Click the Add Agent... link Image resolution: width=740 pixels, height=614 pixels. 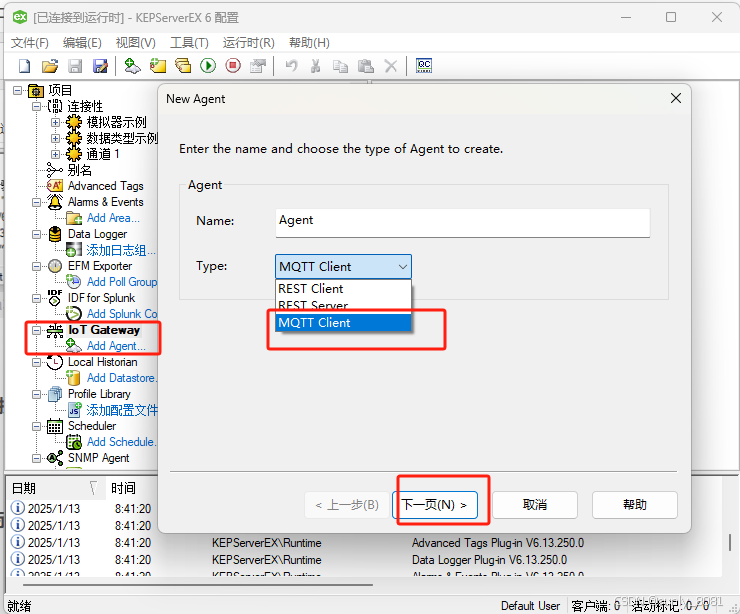116,346
